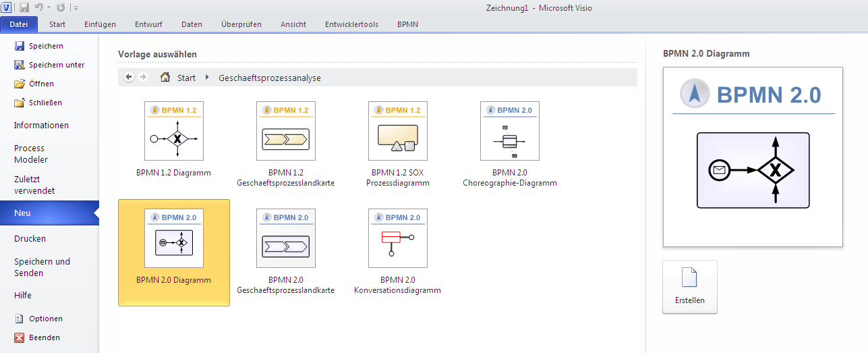The image size is (868, 353).
Task: Expand the breadcrumb arrow after Start
Action: coord(207,78)
